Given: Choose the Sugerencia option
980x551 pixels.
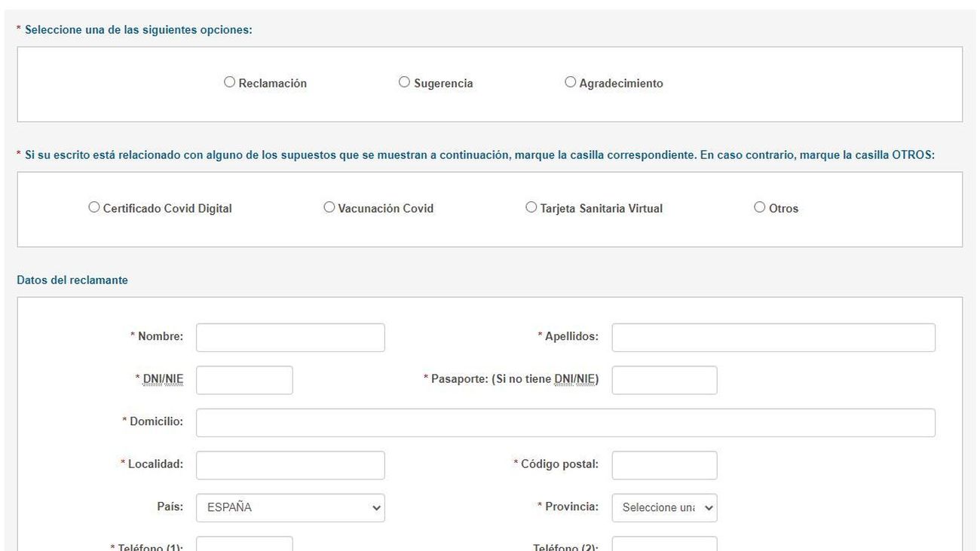Looking at the screenshot, I should pos(404,82).
